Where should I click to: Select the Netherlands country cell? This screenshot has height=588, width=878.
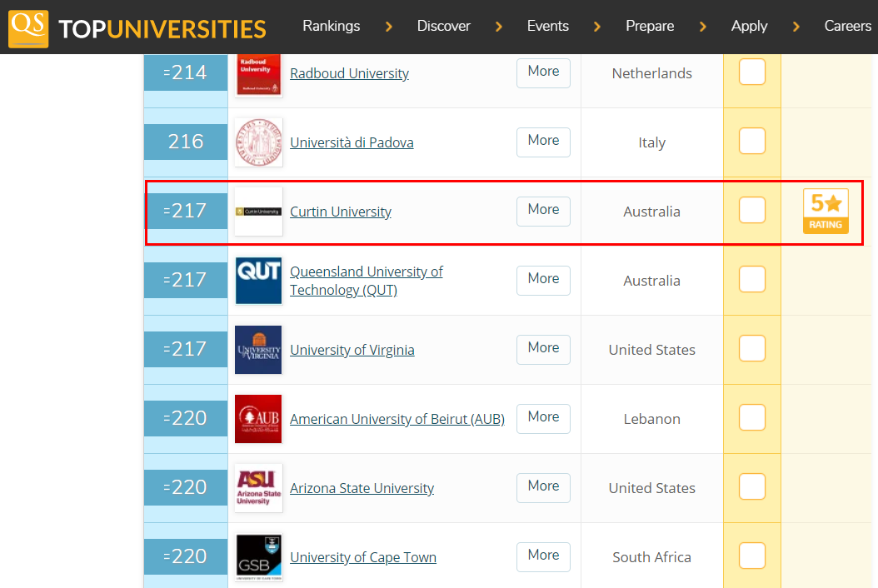(x=651, y=73)
